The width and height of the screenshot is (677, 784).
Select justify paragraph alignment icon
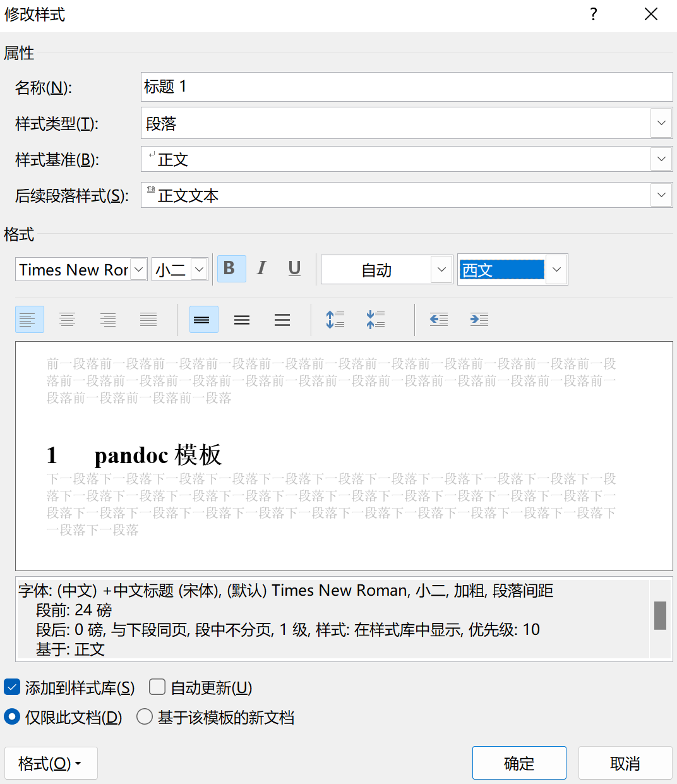tap(148, 320)
